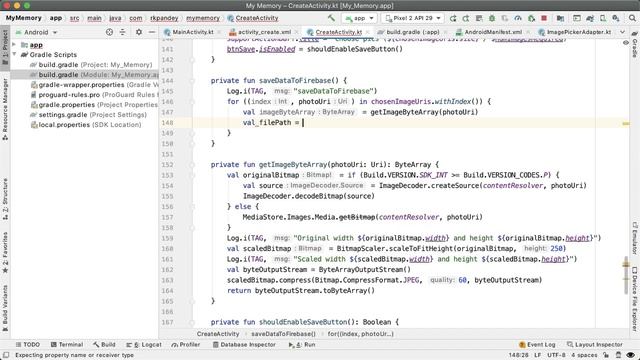The width and height of the screenshot is (640, 360).
Task: Click the green Debug bug icon
Action: pyautogui.click(x=492, y=18)
